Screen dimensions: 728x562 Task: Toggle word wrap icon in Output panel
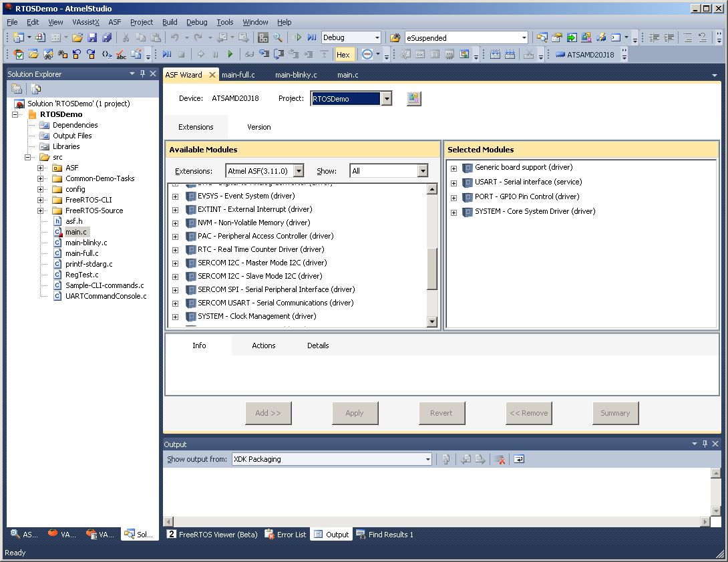coord(518,459)
